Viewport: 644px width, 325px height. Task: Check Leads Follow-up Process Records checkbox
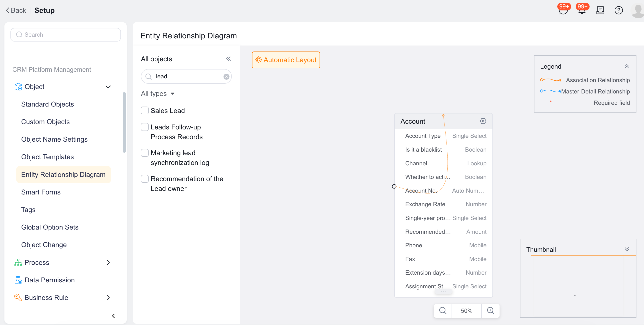tap(145, 127)
